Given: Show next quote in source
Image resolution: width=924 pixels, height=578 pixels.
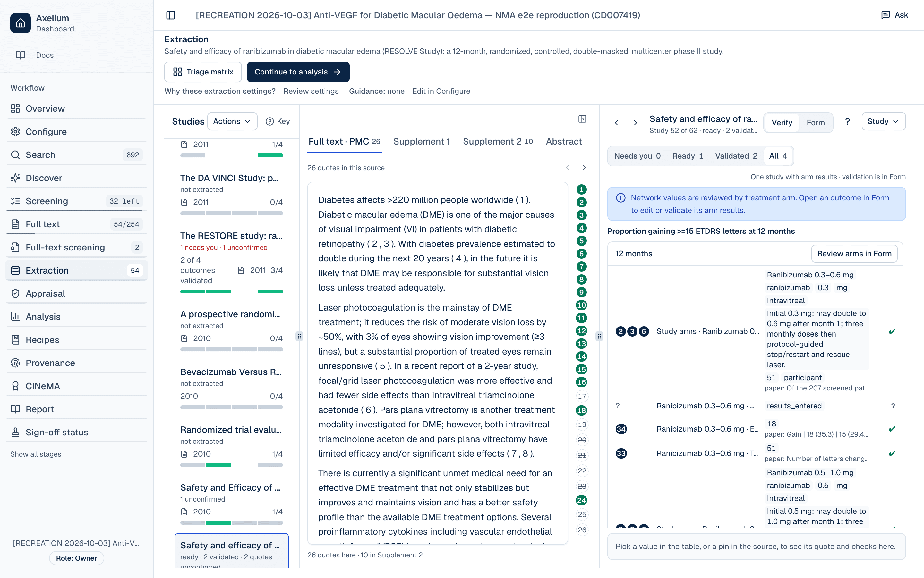Looking at the screenshot, I should [584, 168].
